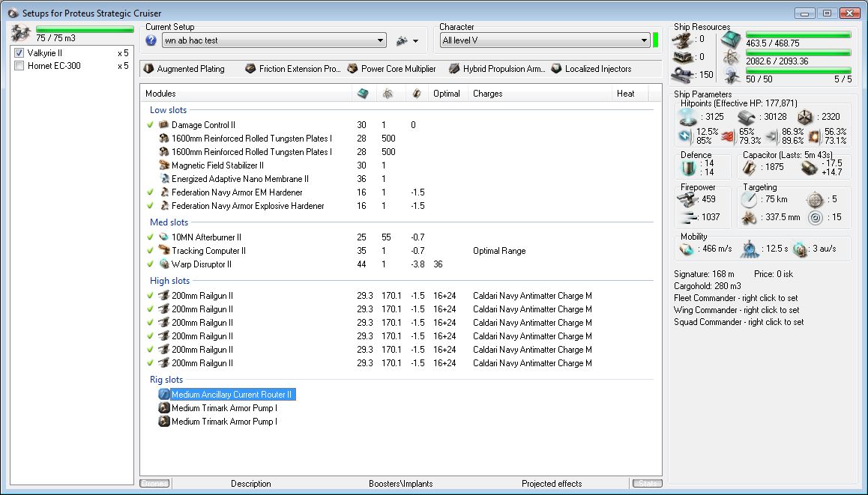Check the Hornet EC-300 drone checkbox
The height and width of the screenshot is (495, 868).
pyautogui.click(x=19, y=66)
